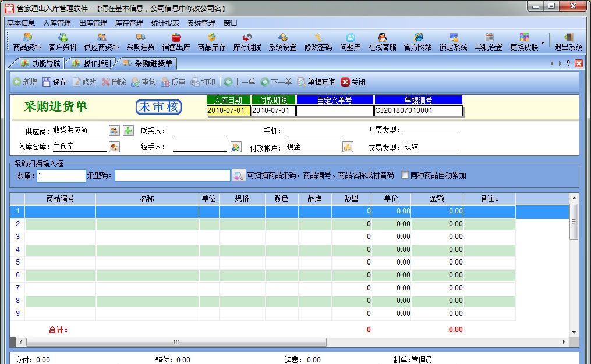Click the green plus to add new supplier
The image size is (591, 364).
click(128, 131)
